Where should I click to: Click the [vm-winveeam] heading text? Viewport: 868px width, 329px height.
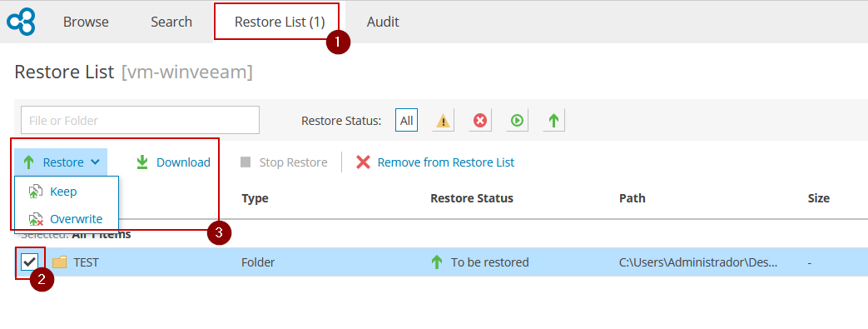pos(187,72)
